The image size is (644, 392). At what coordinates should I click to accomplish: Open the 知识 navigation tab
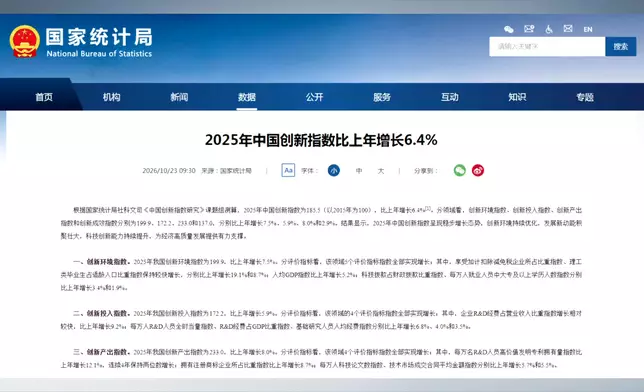tap(517, 97)
